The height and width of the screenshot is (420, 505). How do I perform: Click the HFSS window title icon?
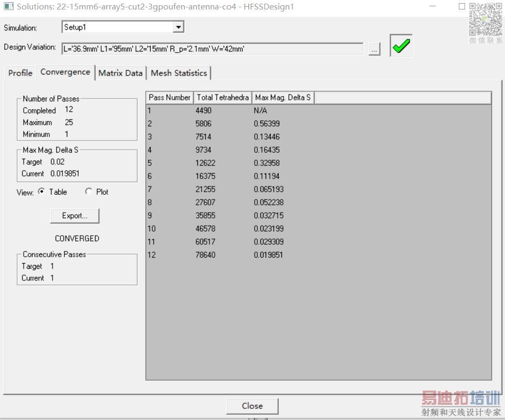tap(9, 6)
